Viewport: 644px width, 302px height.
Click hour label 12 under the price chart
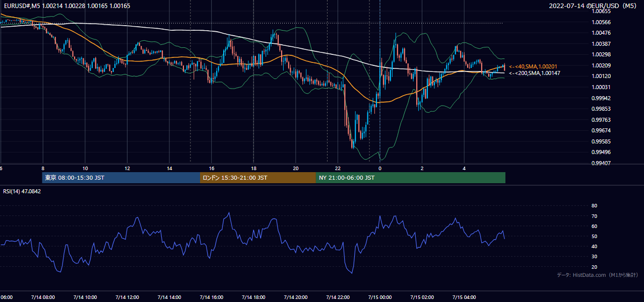point(127,169)
